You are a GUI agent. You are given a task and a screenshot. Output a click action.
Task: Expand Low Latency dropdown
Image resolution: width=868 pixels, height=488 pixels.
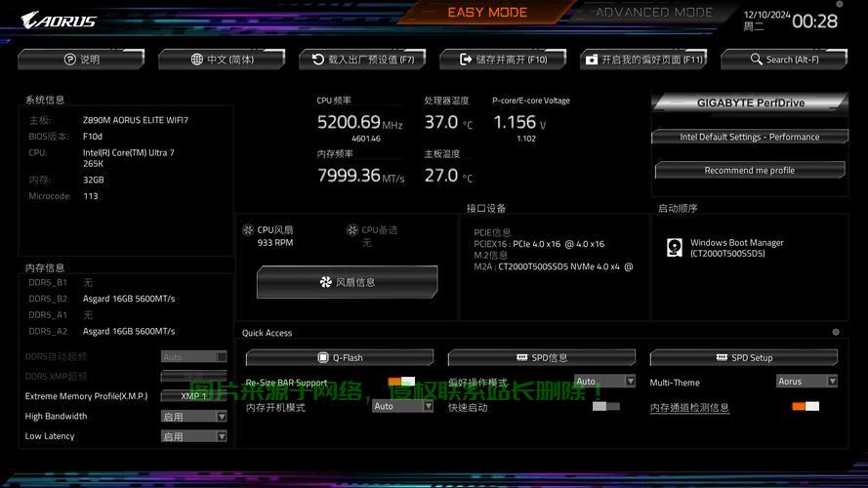tap(193, 436)
